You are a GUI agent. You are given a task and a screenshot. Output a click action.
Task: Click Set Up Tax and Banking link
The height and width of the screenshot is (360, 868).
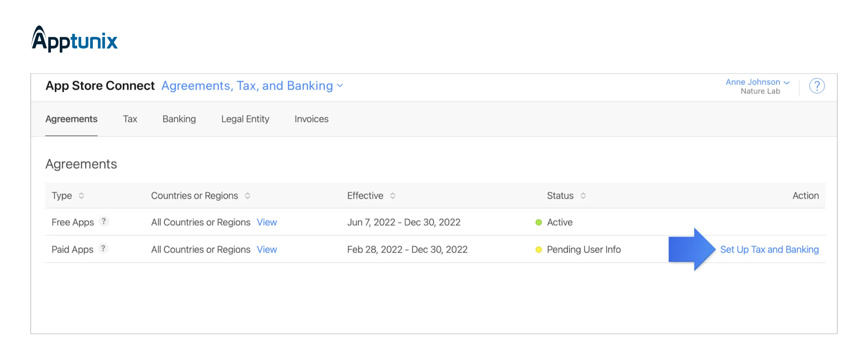(769, 249)
